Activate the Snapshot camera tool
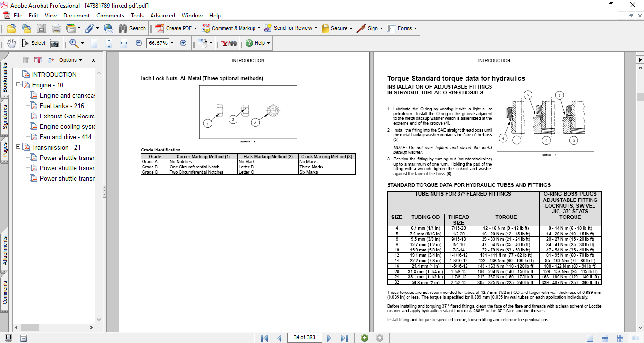The image size is (644, 343). [55, 43]
